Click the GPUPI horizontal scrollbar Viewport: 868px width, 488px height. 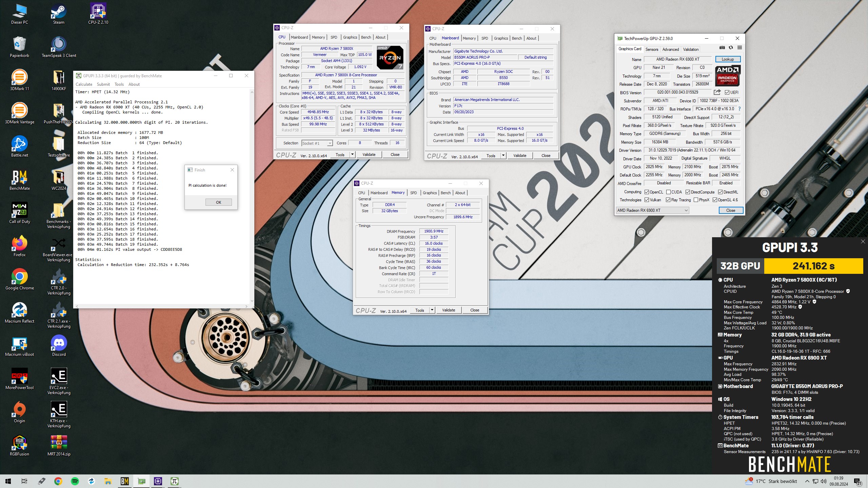161,306
